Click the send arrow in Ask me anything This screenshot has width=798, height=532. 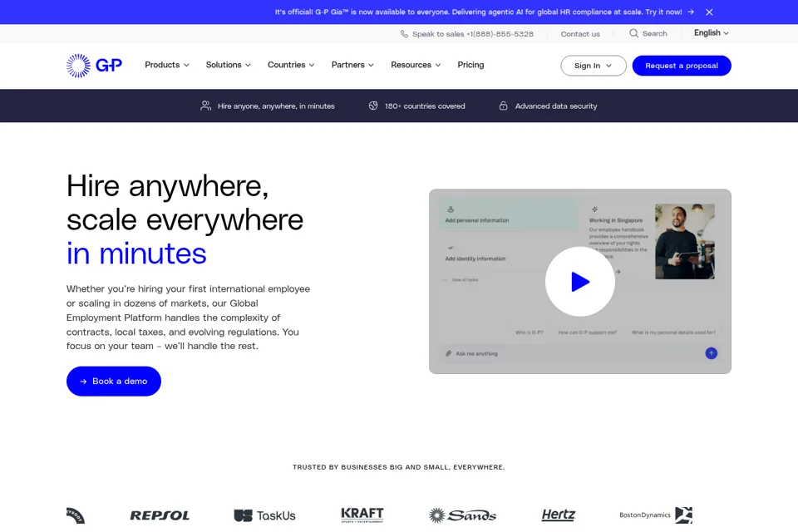711,353
